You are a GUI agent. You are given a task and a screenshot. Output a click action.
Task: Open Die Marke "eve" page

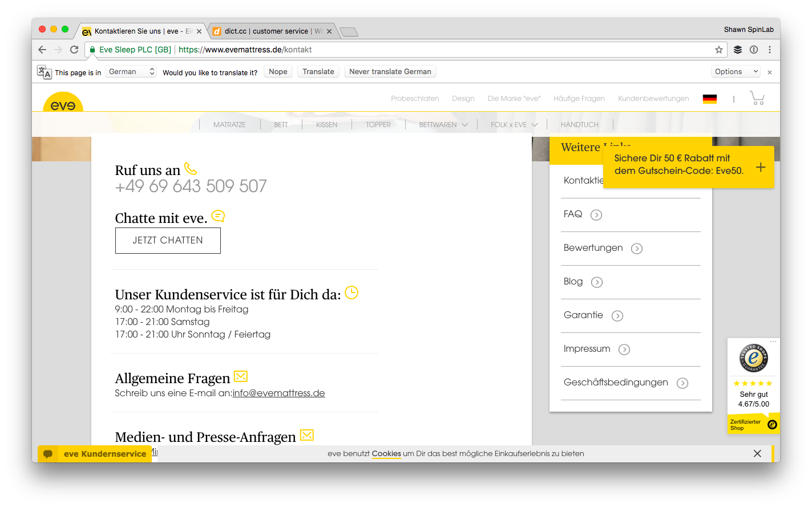click(514, 99)
